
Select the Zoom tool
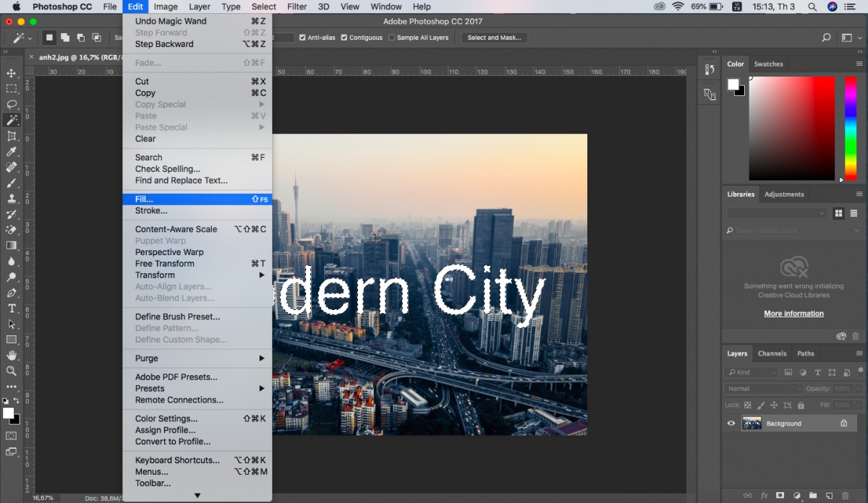point(12,371)
